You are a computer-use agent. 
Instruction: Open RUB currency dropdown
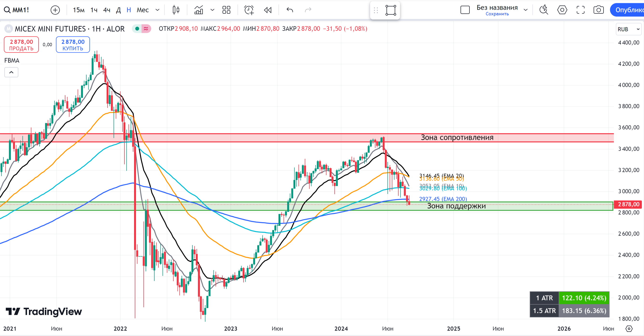coord(628,29)
